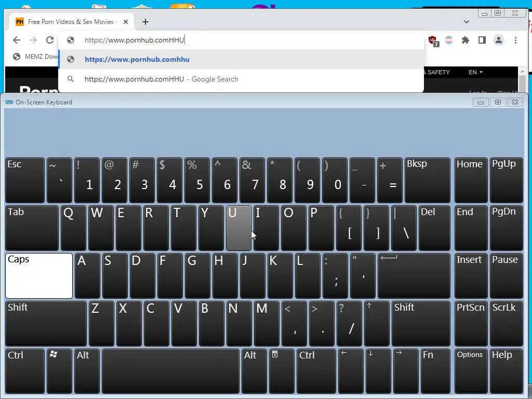Click the context menu key icon
Screen dimensions: 532x399
tap(282, 371)
